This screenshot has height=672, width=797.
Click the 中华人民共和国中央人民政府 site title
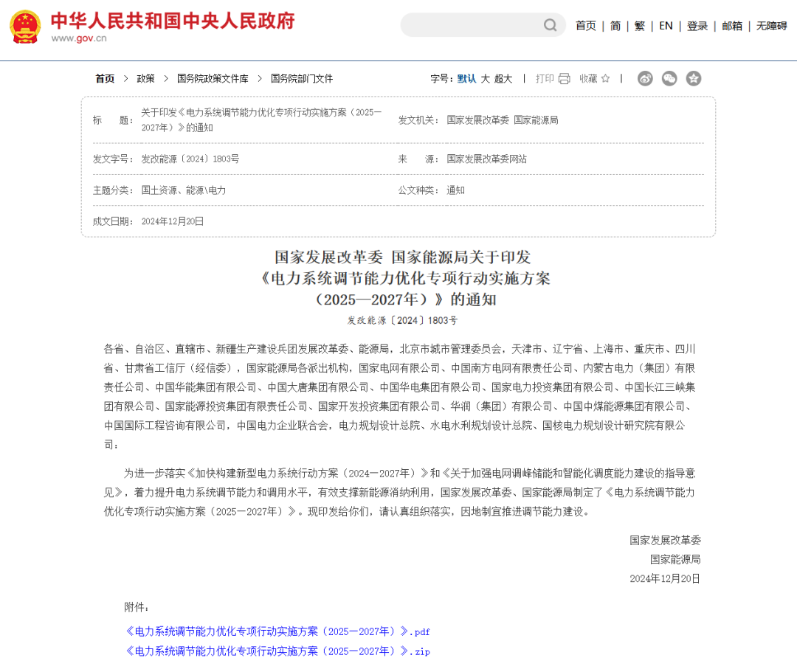pos(173,21)
